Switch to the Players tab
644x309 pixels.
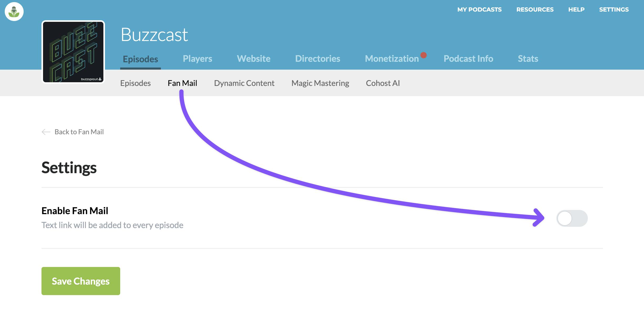pyautogui.click(x=197, y=59)
